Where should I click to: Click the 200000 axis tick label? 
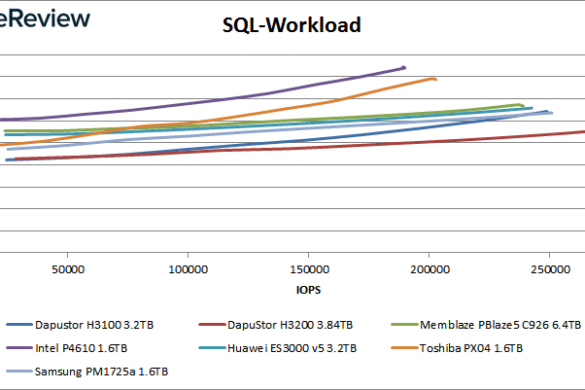click(430, 269)
